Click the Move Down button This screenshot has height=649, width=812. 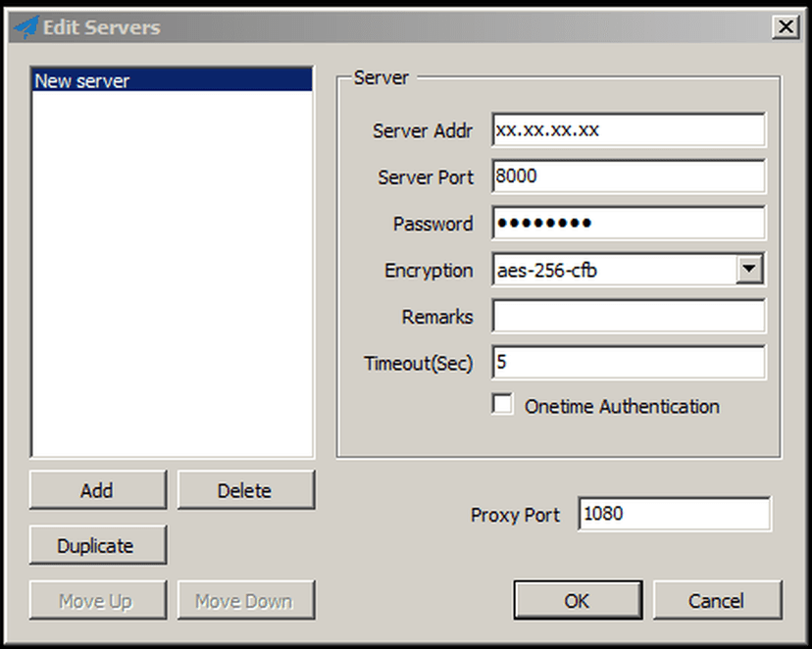pos(245,601)
